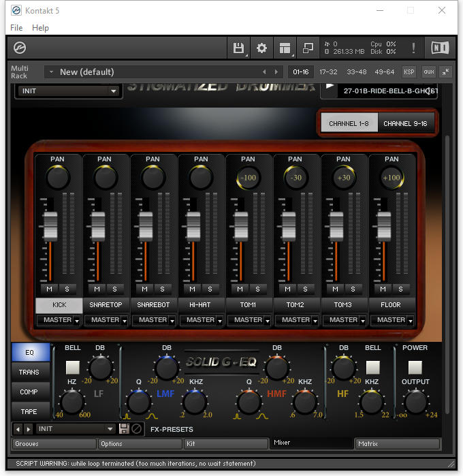
Task: Select rack page 17-32
Action: tap(328, 72)
